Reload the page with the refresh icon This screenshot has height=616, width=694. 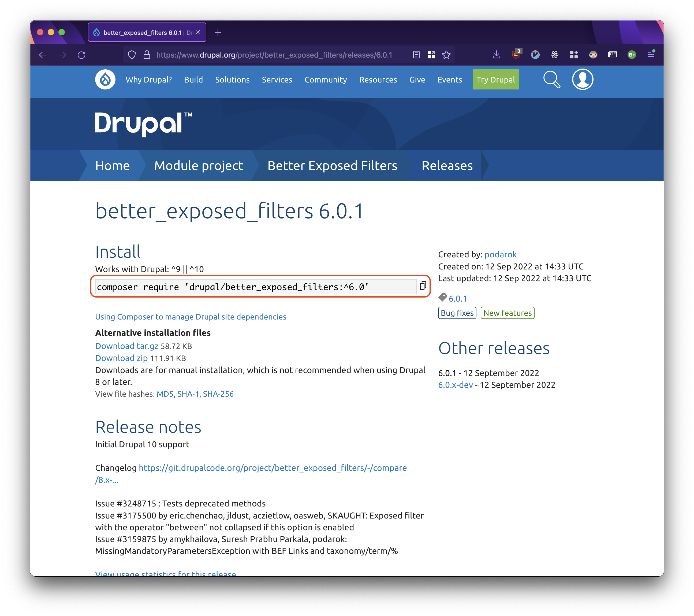pos(81,55)
